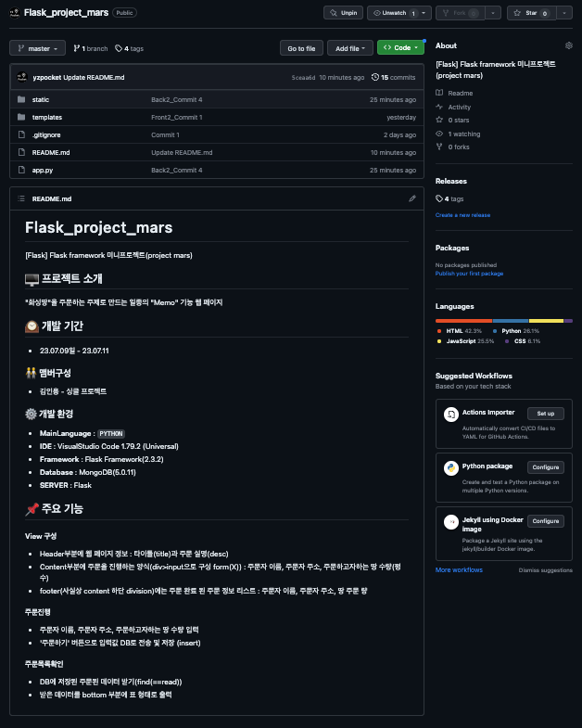Click the Python package workflow icon
This screenshot has width=582, height=728.
click(450, 468)
